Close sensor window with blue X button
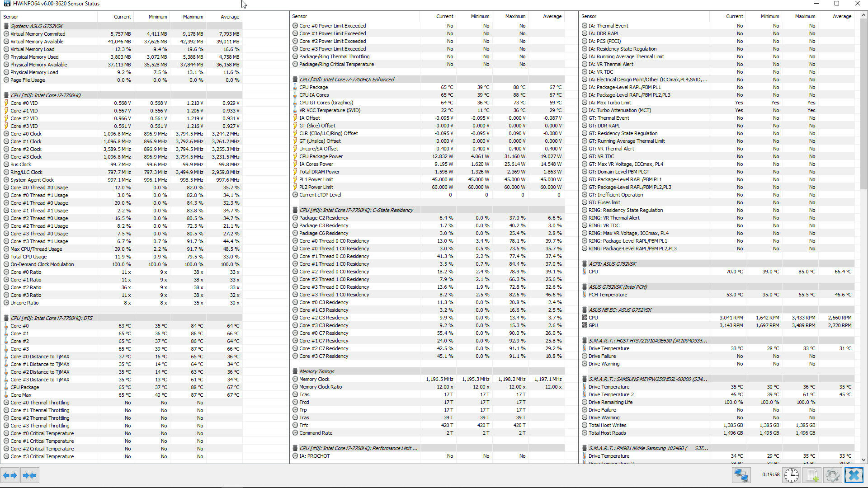This screenshot has height=488, width=868. pyautogui.click(x=854, y=475)
